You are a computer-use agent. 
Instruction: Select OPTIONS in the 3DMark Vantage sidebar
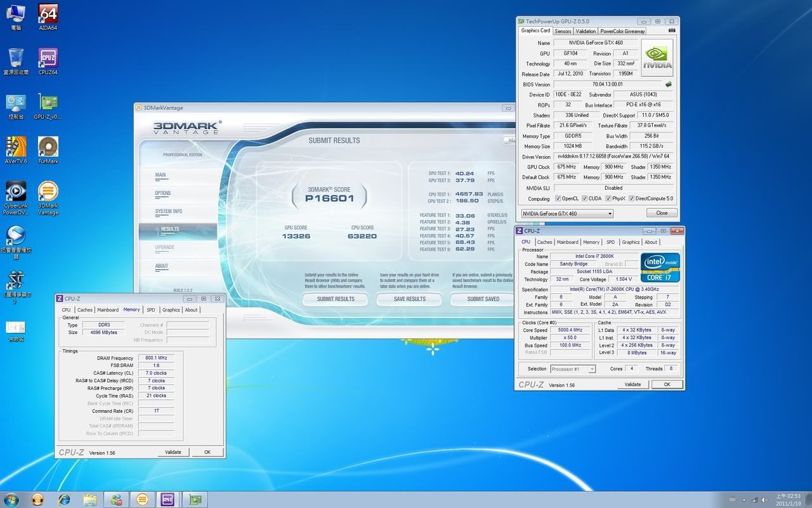[x=178, y=193]
